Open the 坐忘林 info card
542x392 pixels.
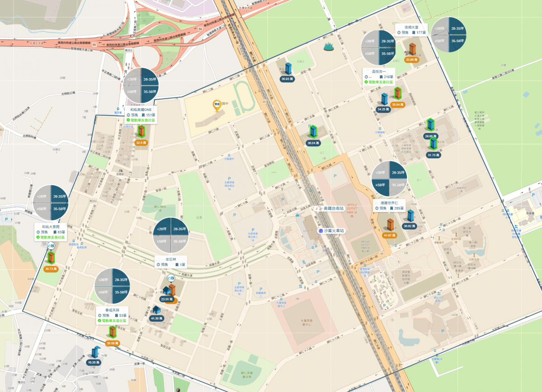tap(171, 262)
